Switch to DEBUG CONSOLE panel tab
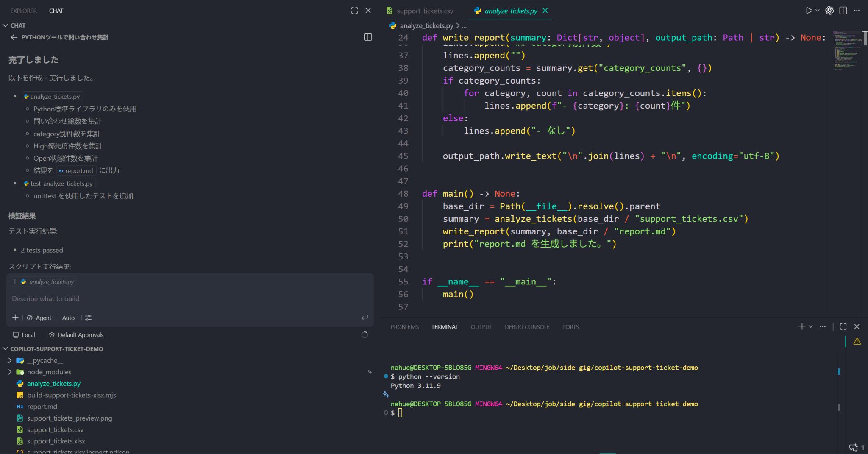This screenshot has width=868, height=454. click(527, 327)
